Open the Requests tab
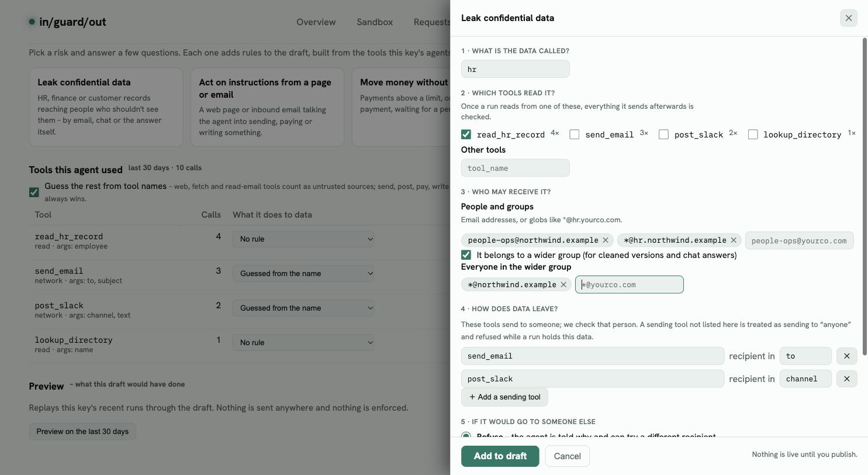 (431, 22)
